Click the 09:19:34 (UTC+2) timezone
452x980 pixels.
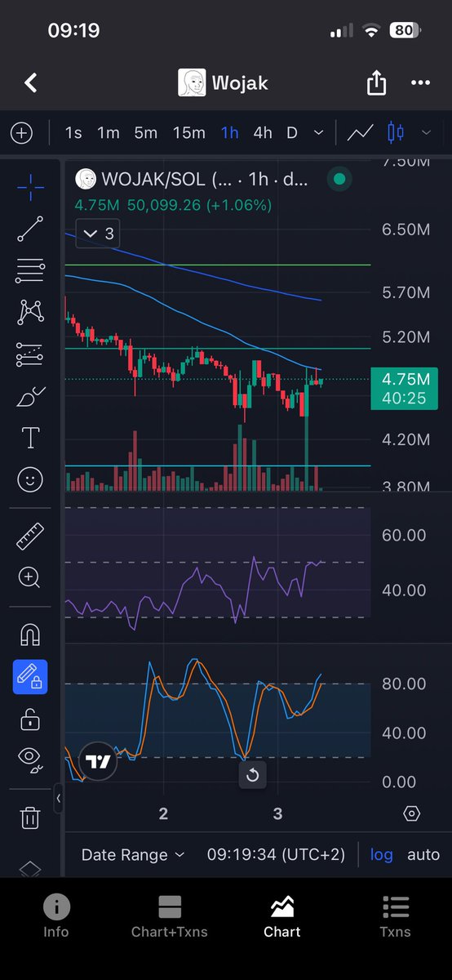tap(276, 855)
